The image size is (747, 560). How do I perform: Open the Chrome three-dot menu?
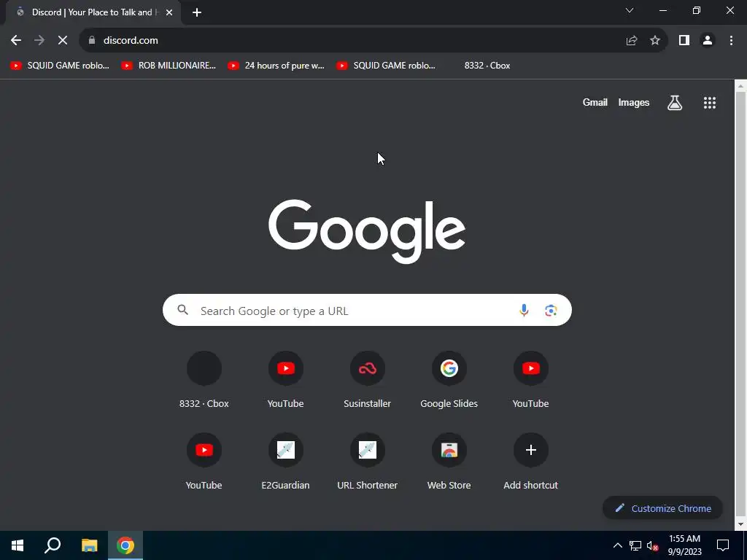[731, 41]
